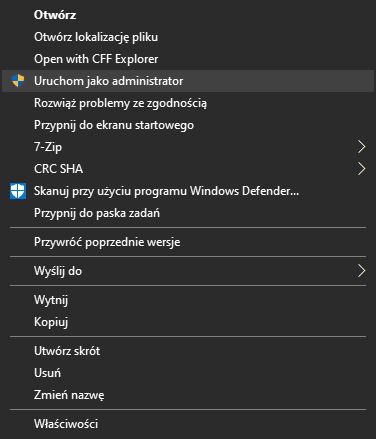Click the UAC shield icon
Image resolution: width=376 pixels, height=439 pixels.
pos(18,81)
